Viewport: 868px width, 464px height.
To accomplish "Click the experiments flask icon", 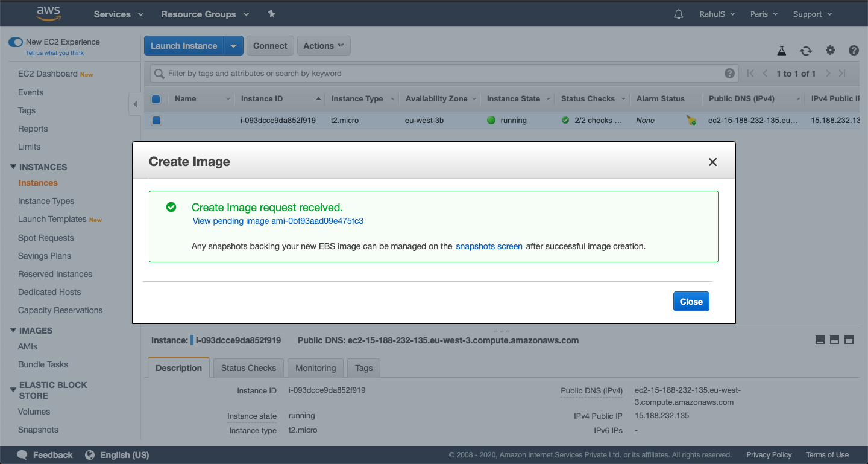I will click(782, 51).
